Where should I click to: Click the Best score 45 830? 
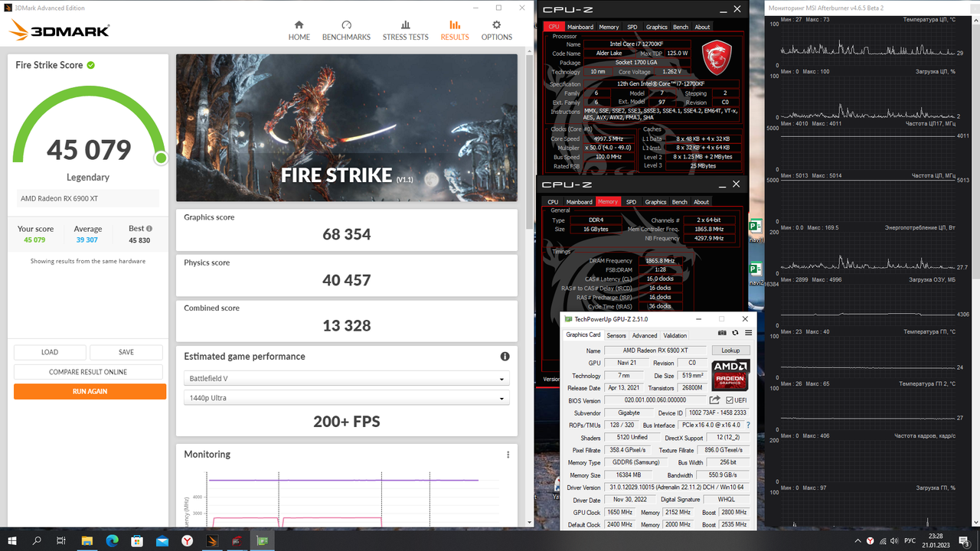(x=139, y=240)
